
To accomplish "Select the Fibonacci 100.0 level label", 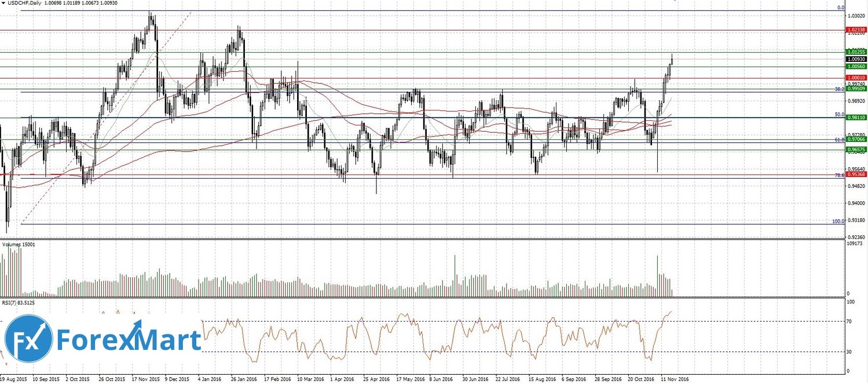I will (837, 221).
